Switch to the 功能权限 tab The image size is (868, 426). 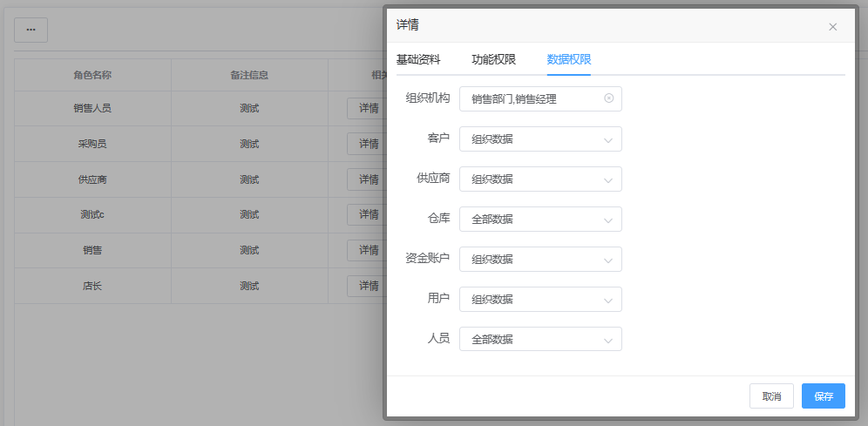coord(493,59)
